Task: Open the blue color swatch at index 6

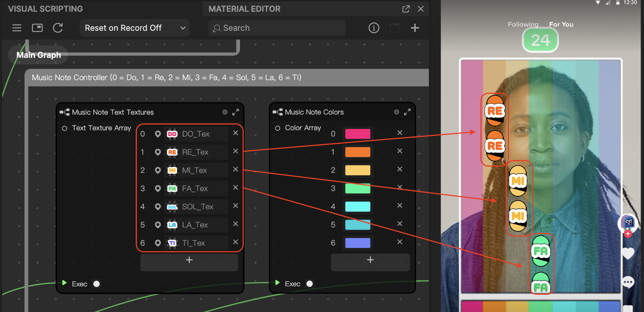Action: [357, 243]
